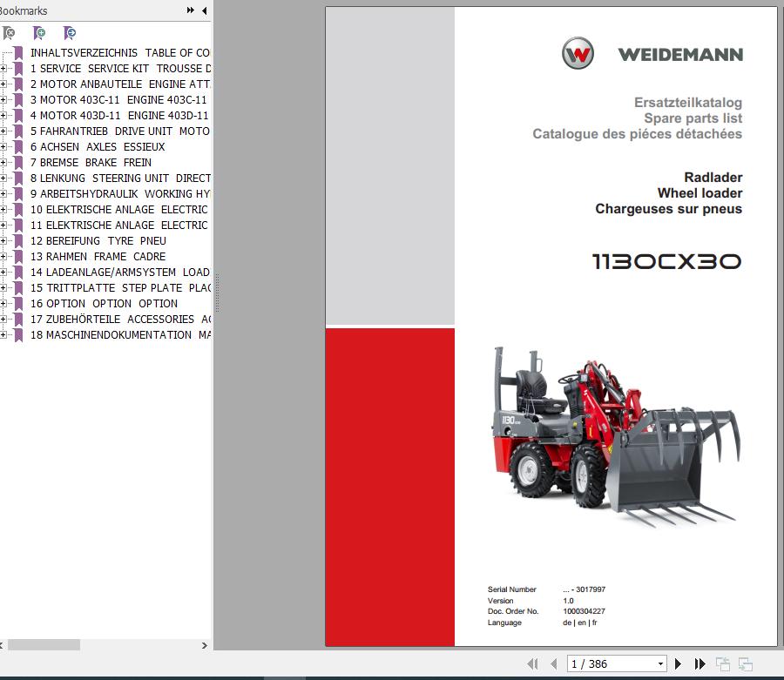784x680 pixels.
Task: Expand the 6 ACHSEN bookmark node
Action: [x=3, y=147]
